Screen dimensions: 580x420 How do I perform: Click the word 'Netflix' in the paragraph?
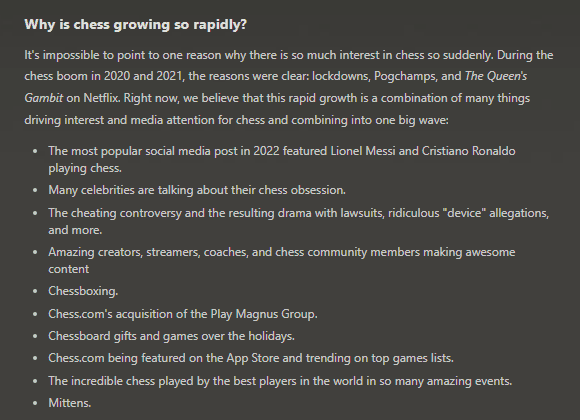(x=101, y=98)
